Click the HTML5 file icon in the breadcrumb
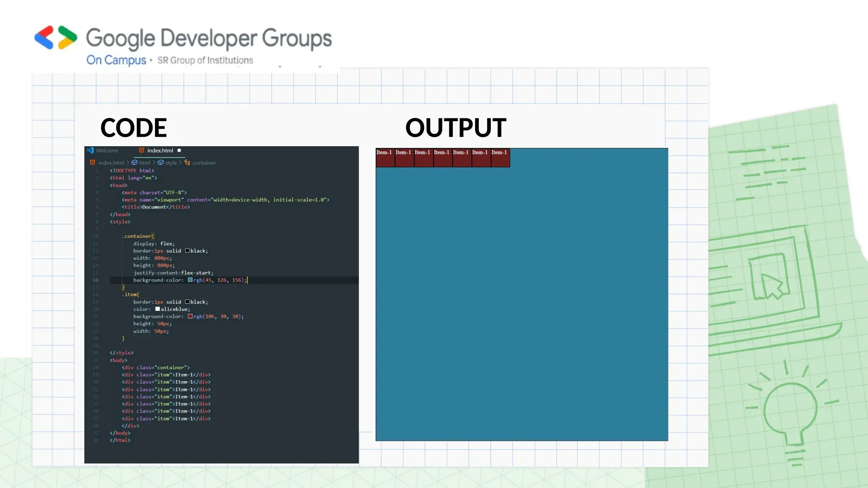The image size is (868, 488). 92,163
